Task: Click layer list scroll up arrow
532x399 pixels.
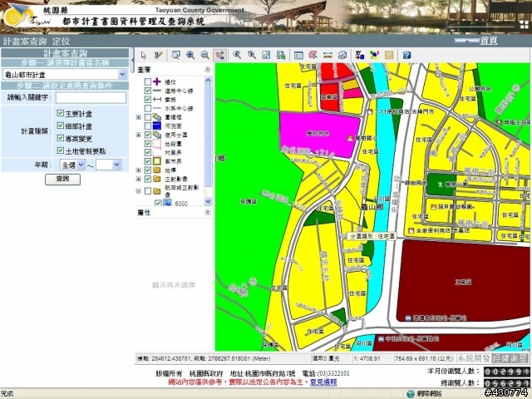Action: pos(208,81)
